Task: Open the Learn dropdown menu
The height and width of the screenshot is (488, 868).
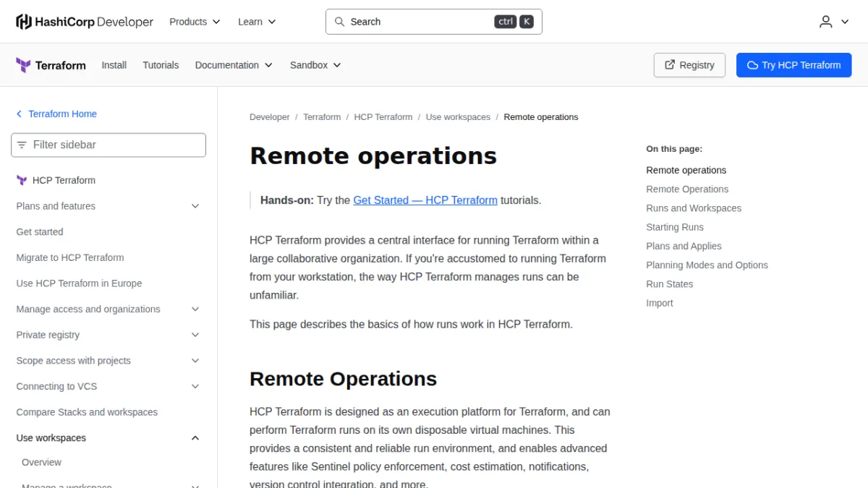Action: click(x=257, y=22)
